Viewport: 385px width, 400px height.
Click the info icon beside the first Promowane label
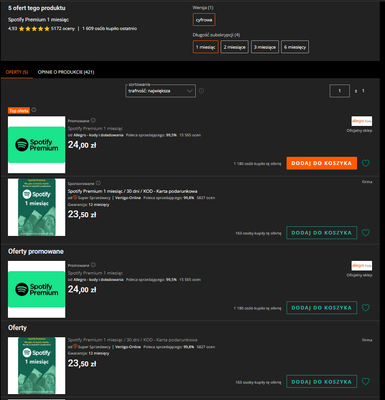pos(93,120)
